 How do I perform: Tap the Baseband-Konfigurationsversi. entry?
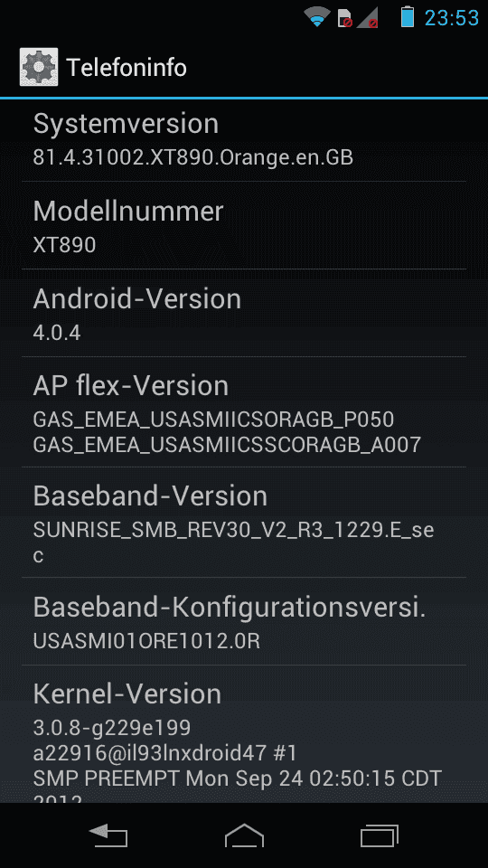point(244,621)
